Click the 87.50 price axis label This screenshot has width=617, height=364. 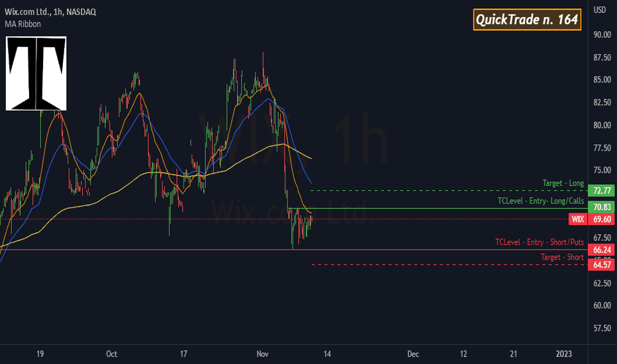coord(602,58)
